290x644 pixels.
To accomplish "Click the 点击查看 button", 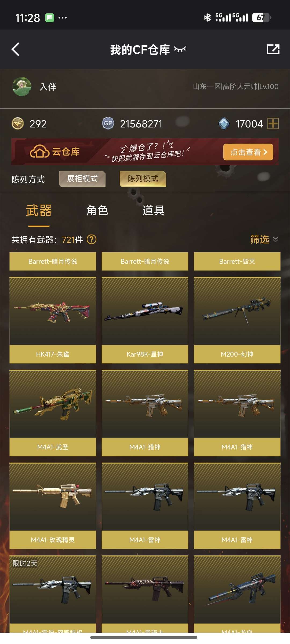I will coord(248,152).
